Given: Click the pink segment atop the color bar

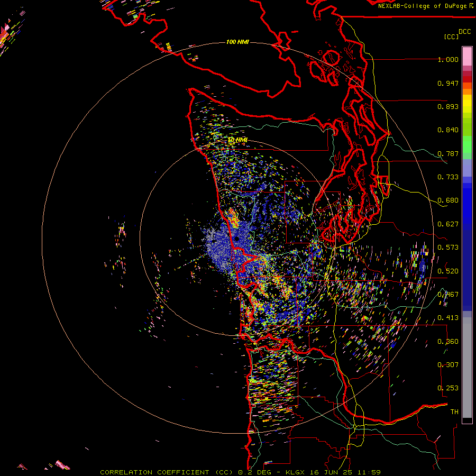Looking at the screenshot, I should 467,56.
